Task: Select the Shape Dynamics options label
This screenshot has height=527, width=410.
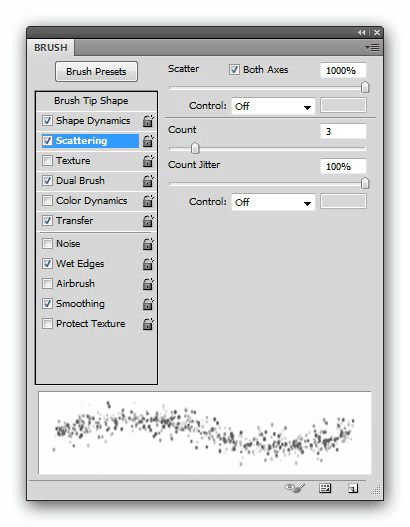Action: coord(93,121)
